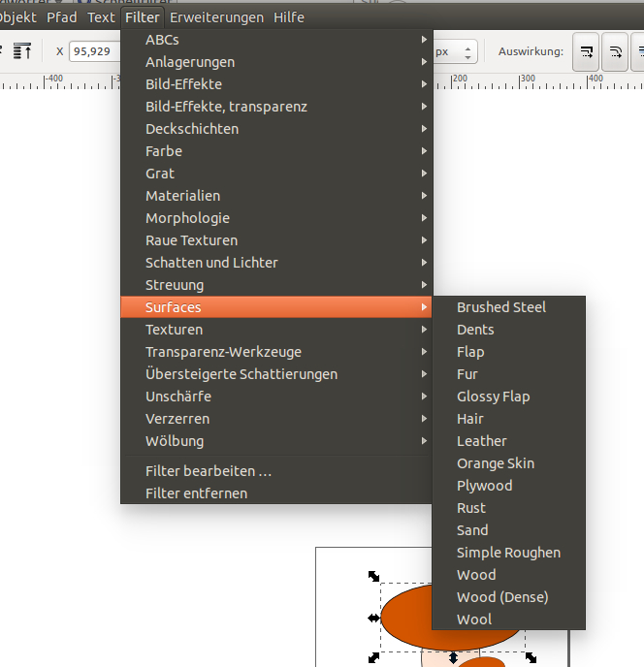Open the Transparenz-Werkzeuge submenu
This screenshot has width=644, height=667.
click(x=276, y=352)
